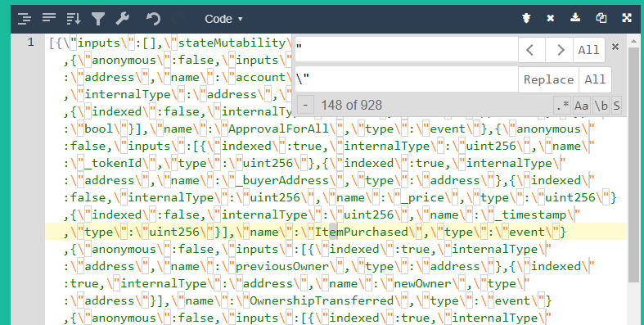644x325 pixels.
Task: Toggle case-sensitive search Aa
Action: click(x=581, y=106)
